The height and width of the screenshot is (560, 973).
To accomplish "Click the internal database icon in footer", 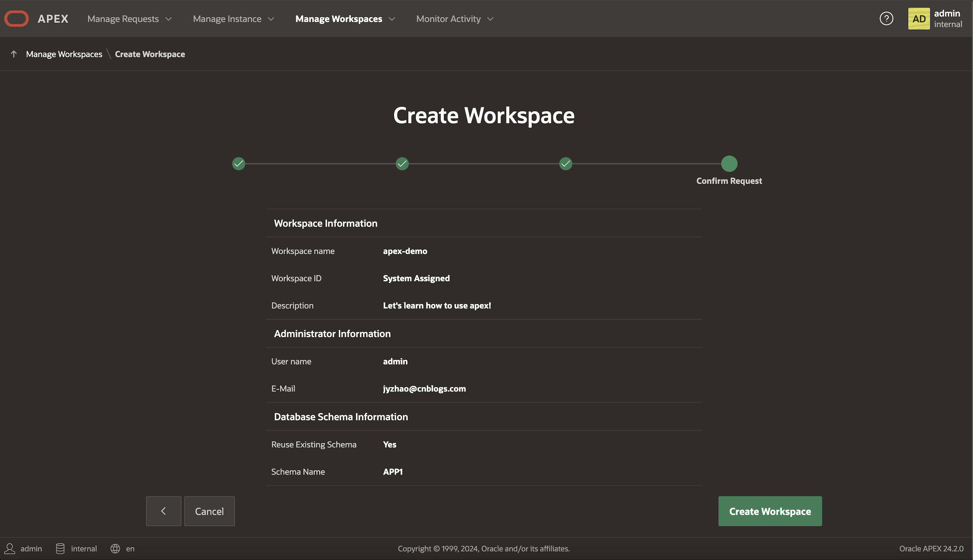I will [60, 549].
